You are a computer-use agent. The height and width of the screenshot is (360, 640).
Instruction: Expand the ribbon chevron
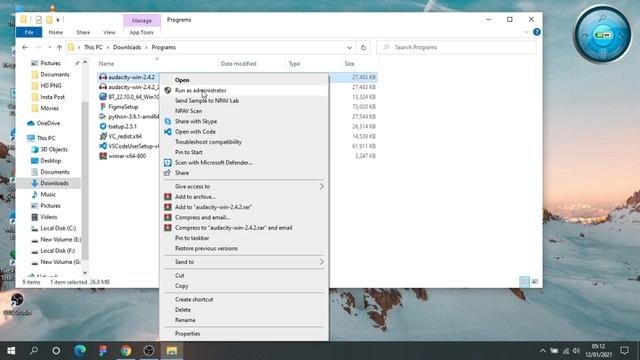527,32
